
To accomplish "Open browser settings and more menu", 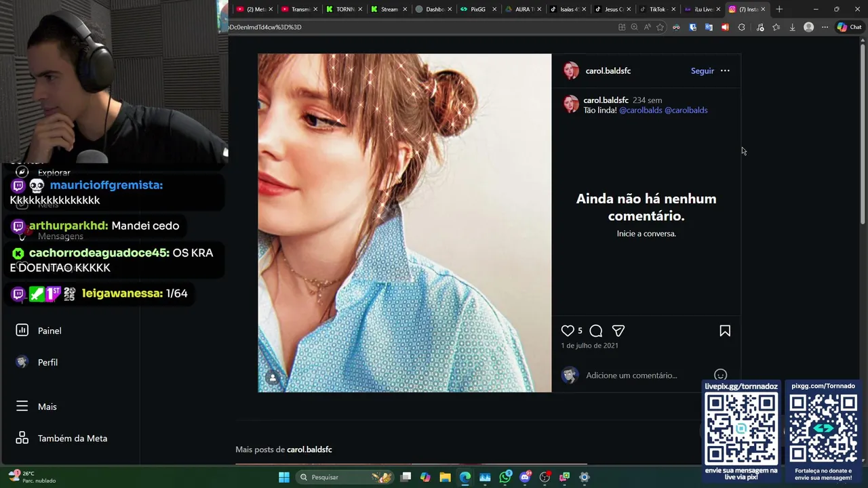I will coord(825,27).
